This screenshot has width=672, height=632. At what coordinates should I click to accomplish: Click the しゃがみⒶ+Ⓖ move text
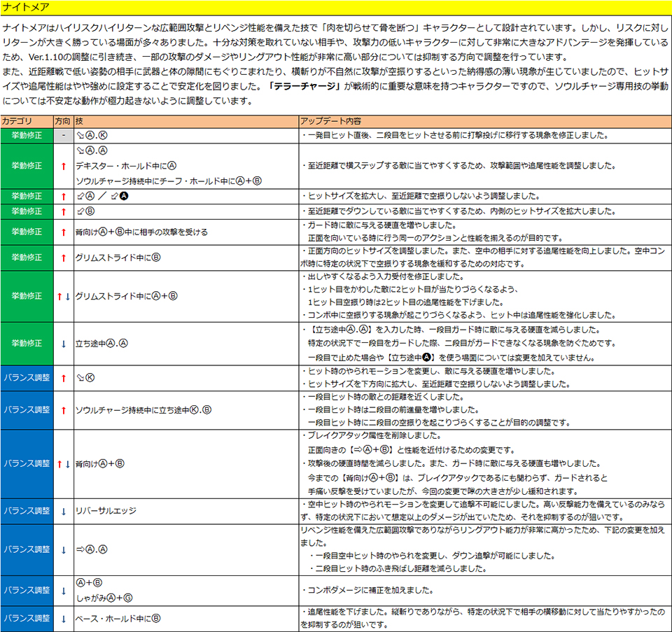104,597
